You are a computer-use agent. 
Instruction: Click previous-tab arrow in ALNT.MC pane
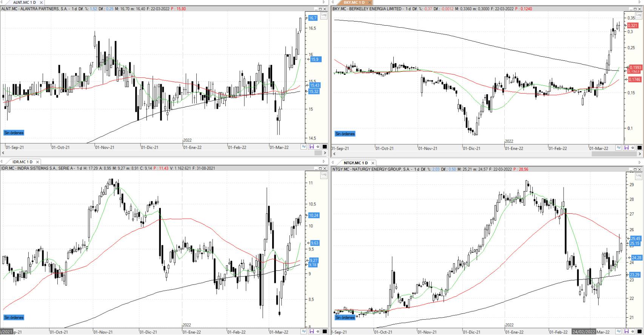pos(2,2)
